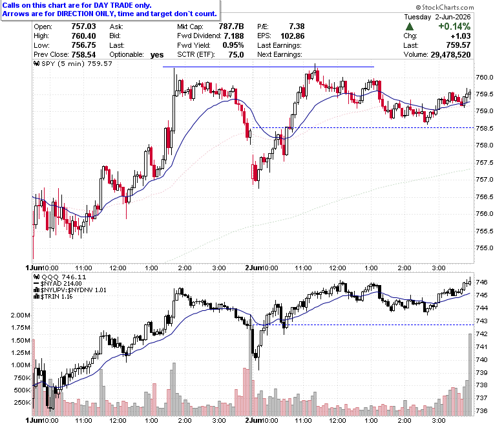Click the EPS value 102.86
This screenshot has width=504, height=426.
pyautogui.click(x=293, y=36)
